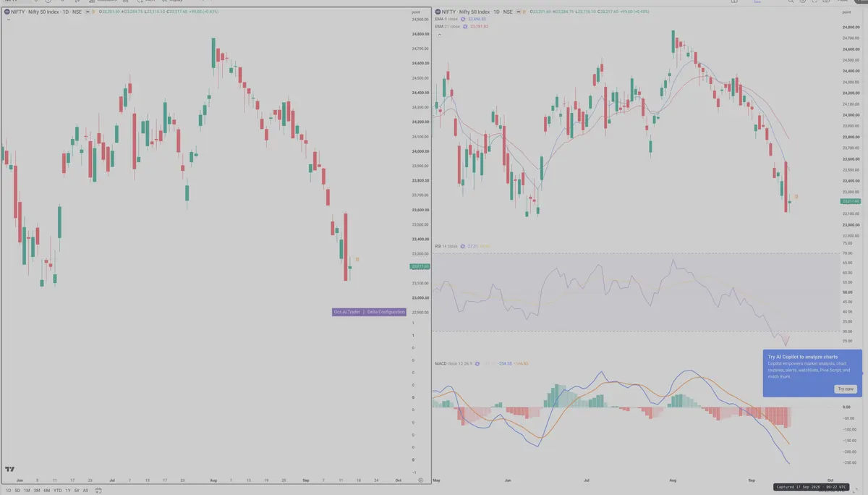868x495 pixels.
Task: Select the EMA 9 close legend
Action: pyautogui.click(x=446, y=19)
